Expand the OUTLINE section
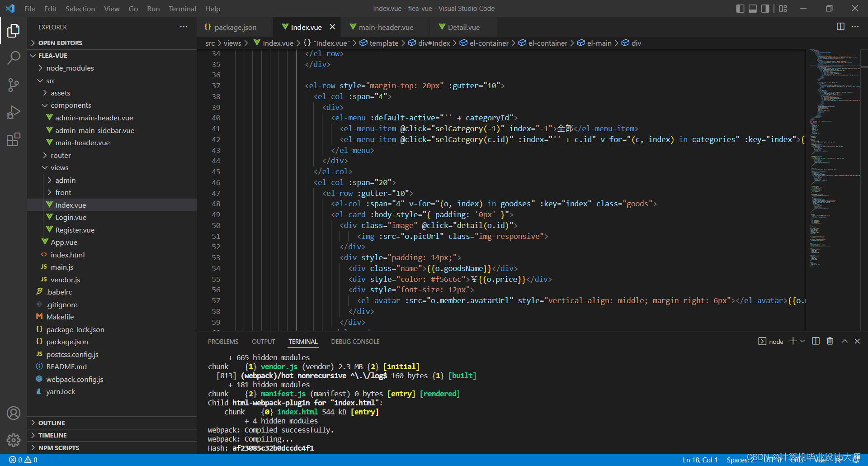The image size is (868, 466). (x=52, y=423)
